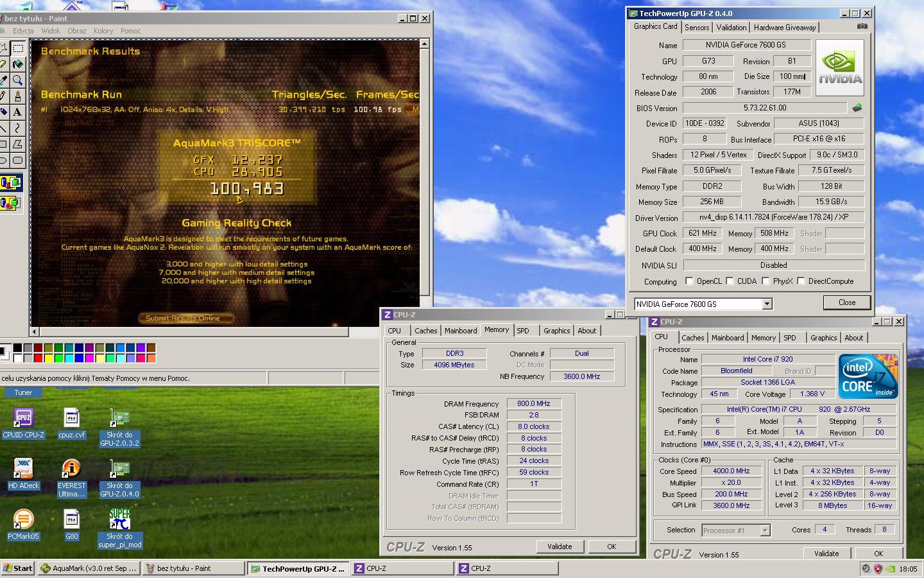Pick the Fill With Color bucket tool
This screenshot has width=924, height=578.
[18, 64]
